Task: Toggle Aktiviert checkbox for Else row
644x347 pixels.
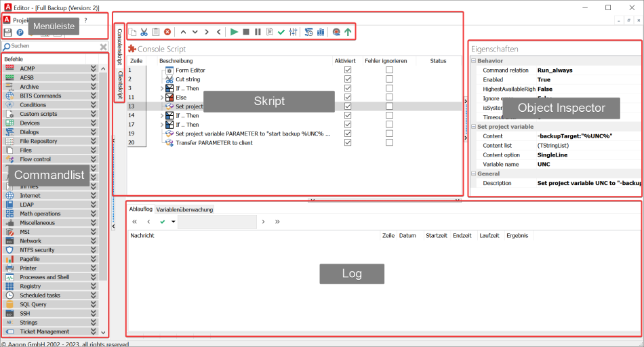Action: (x=348, y=98)
